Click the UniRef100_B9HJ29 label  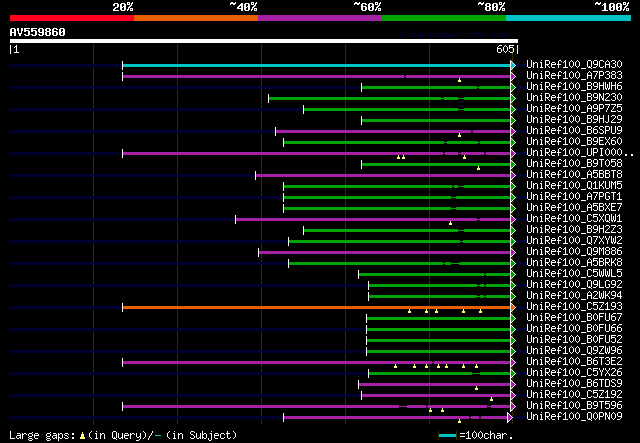click(x=574, y=120)
